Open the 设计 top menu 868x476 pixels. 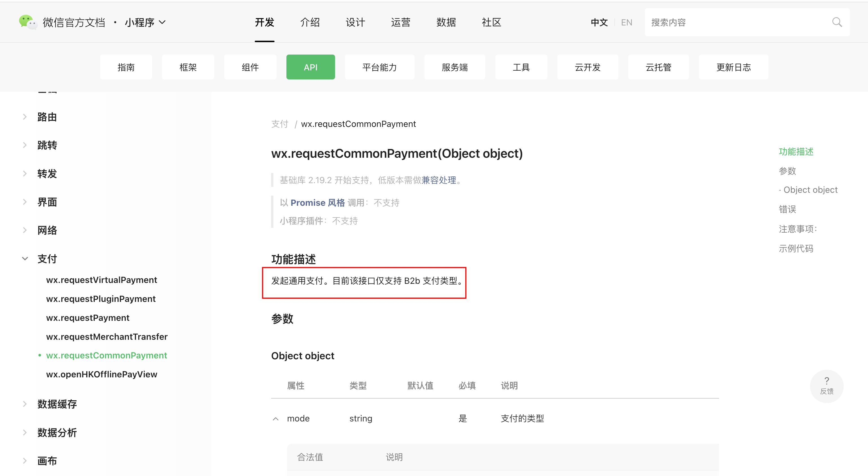pyautogui.click(x=355, y=22)
